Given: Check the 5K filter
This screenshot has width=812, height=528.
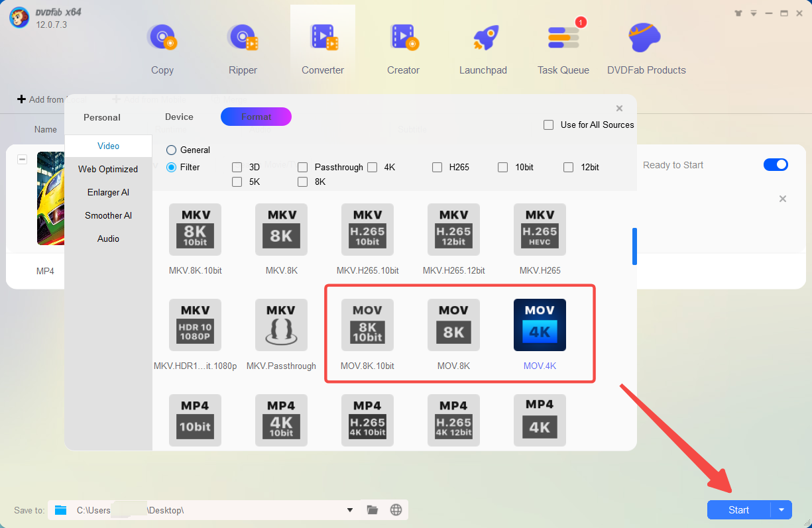Looking at the screenshot, I should click(237, 182).
